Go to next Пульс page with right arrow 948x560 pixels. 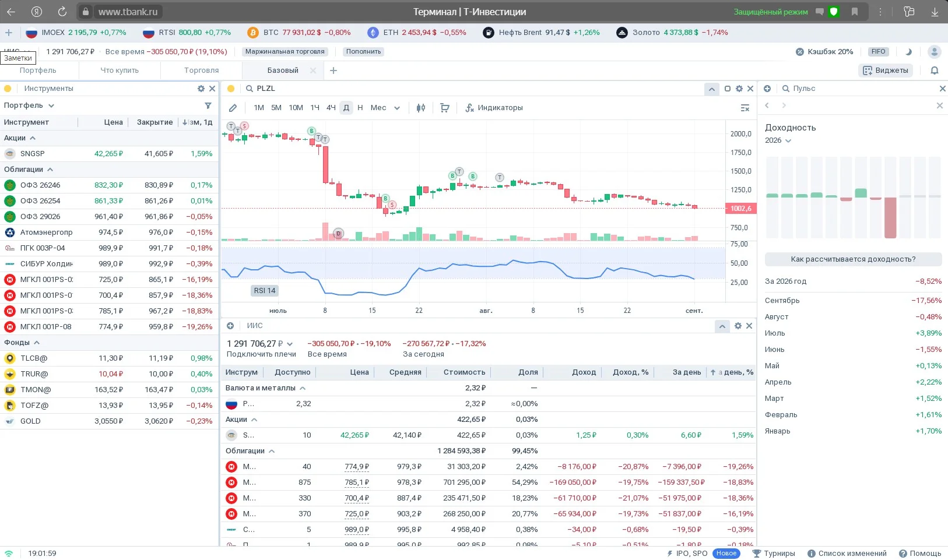pyautogui.click(x=784, y=105)
